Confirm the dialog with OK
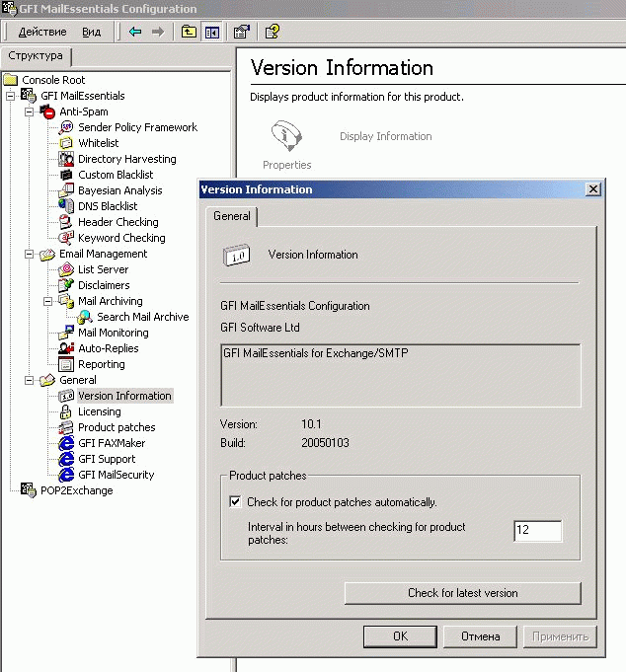Viewport: 626px width, 672px height. 401,636
